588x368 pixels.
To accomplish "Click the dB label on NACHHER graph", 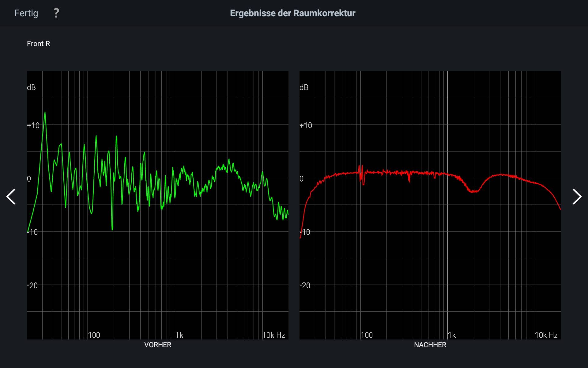I will 304,88.
